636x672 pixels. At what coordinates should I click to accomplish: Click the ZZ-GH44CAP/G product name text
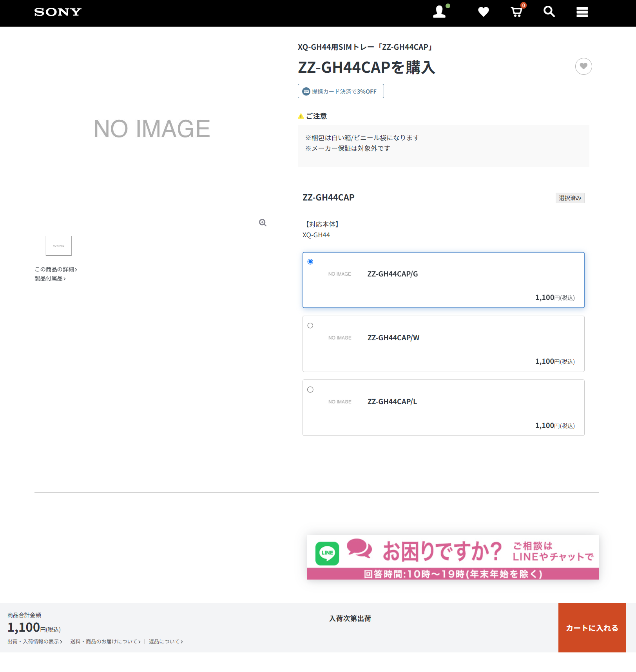393,274
